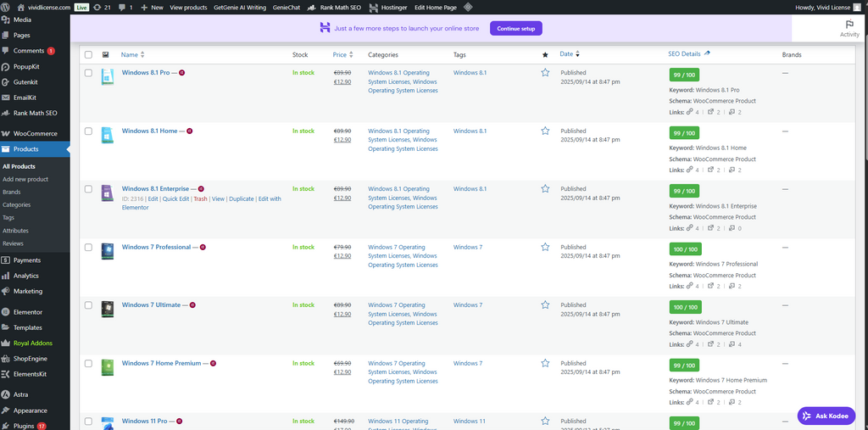Viewport: 868px width, 430px height.
Task: Click View products in admin bar
Action: [x=188, y=8]
